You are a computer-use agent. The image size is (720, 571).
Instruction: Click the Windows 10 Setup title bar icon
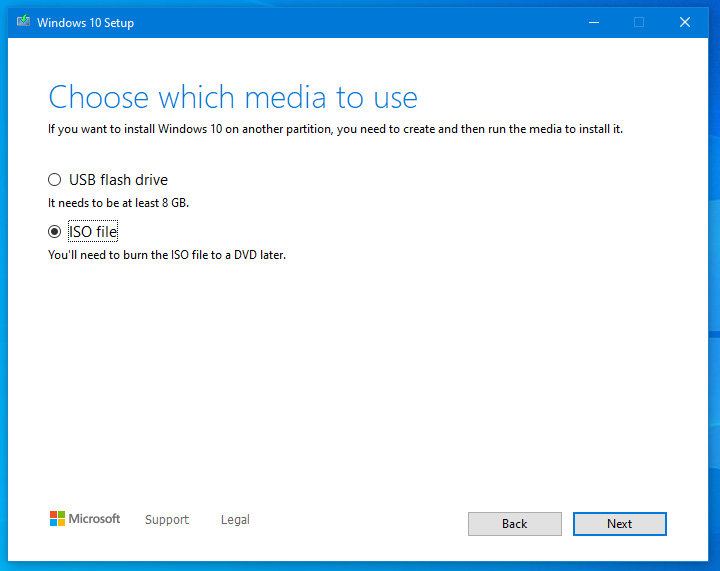click(x=23, y=21)
